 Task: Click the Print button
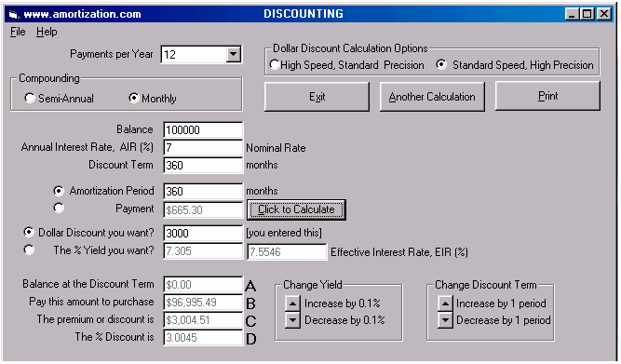(x=547, y=96)
